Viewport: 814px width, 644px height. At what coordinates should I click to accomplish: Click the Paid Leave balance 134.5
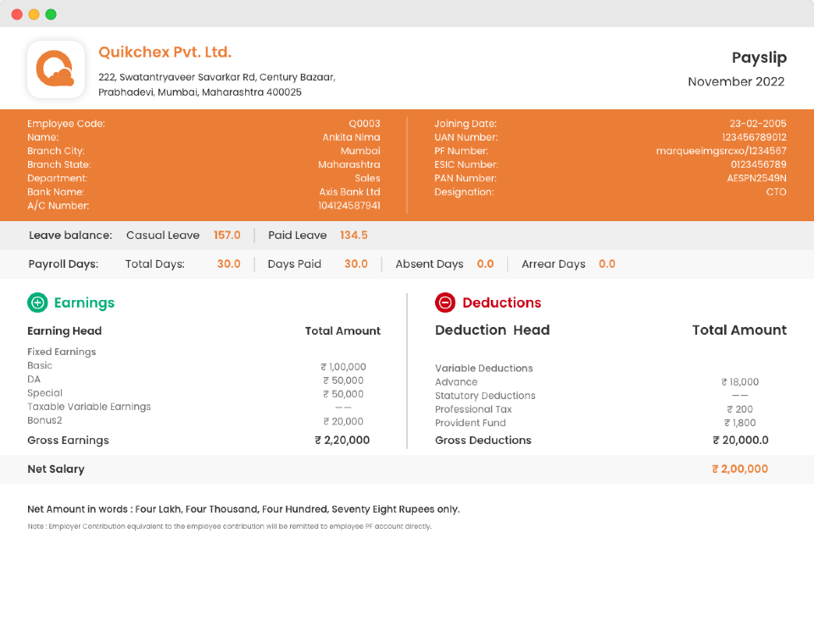(354, 236)
